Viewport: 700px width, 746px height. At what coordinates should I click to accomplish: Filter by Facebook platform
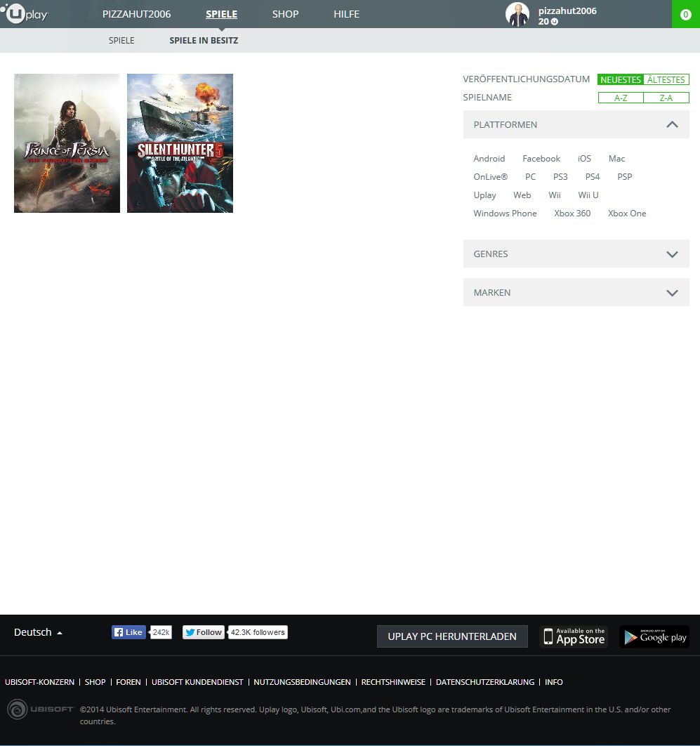click(541, 159)
